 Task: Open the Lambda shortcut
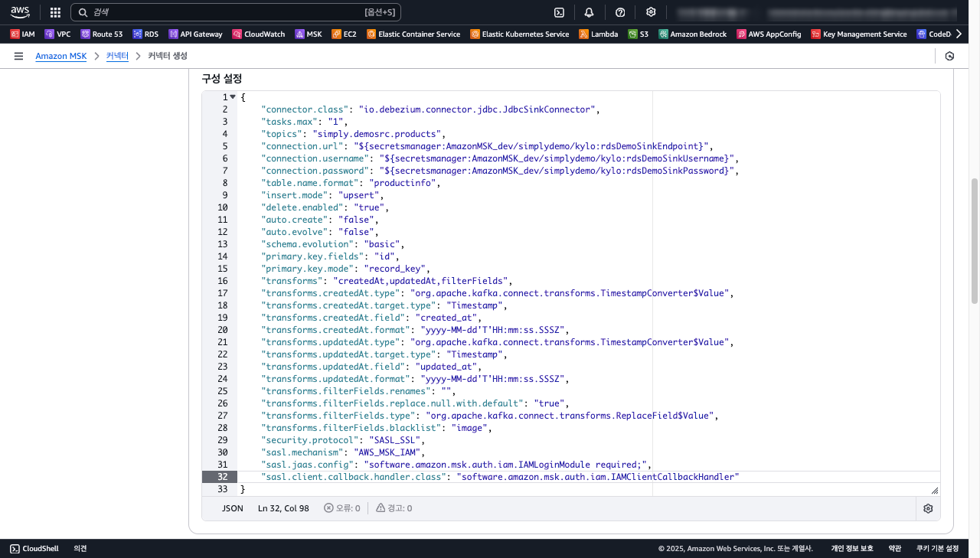coord(598,34)
